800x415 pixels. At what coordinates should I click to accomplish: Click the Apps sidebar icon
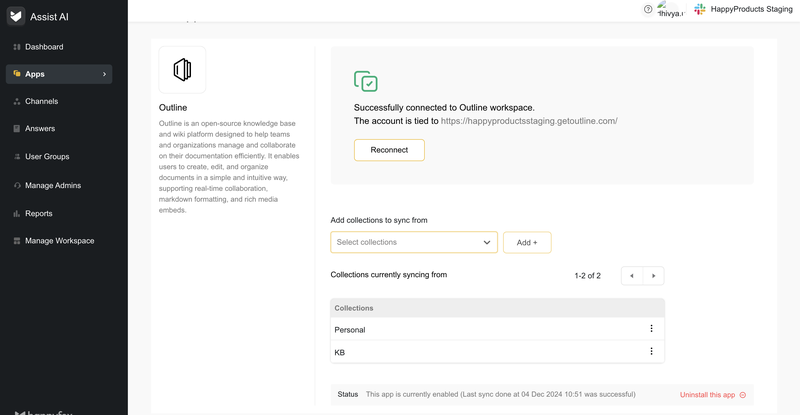[x=17, y=74]
